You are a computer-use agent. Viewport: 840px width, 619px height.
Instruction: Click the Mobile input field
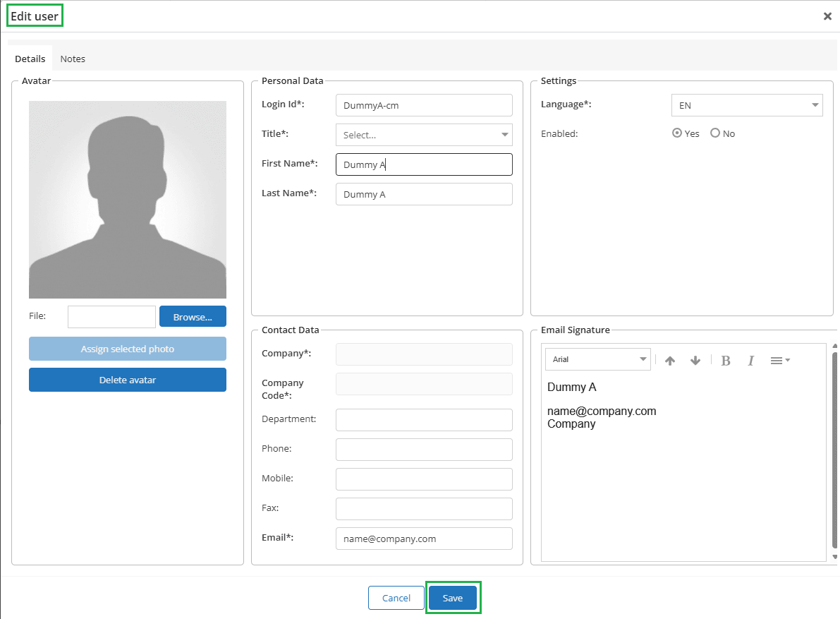tap(425, 479)
